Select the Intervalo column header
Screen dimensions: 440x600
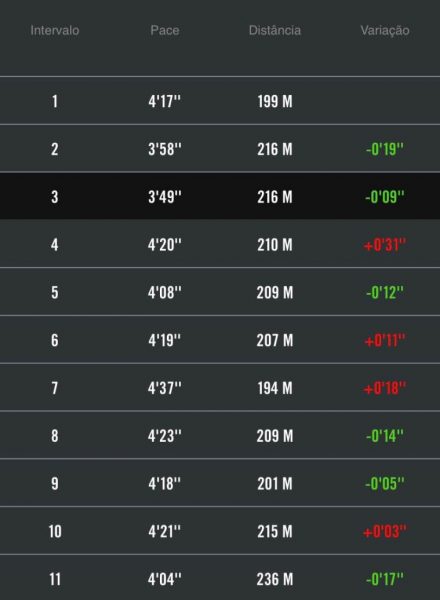pyautogui.click(x=55, y=30)
